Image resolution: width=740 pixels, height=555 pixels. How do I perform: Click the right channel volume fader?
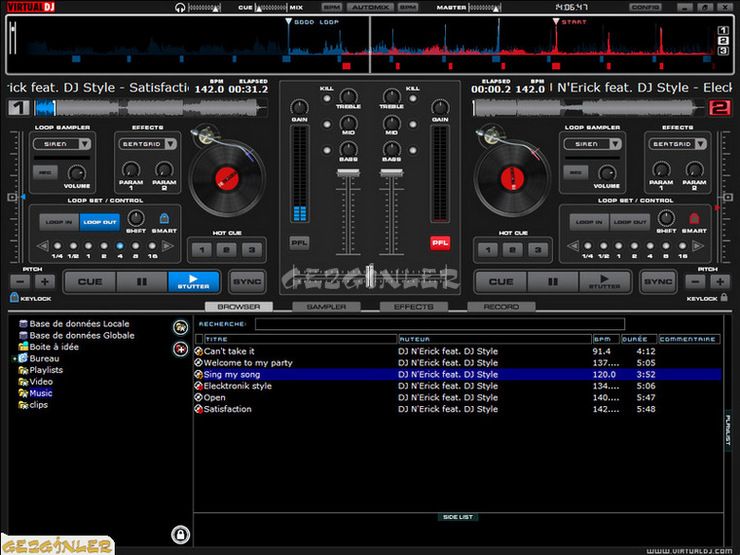[x=391, y=174]
